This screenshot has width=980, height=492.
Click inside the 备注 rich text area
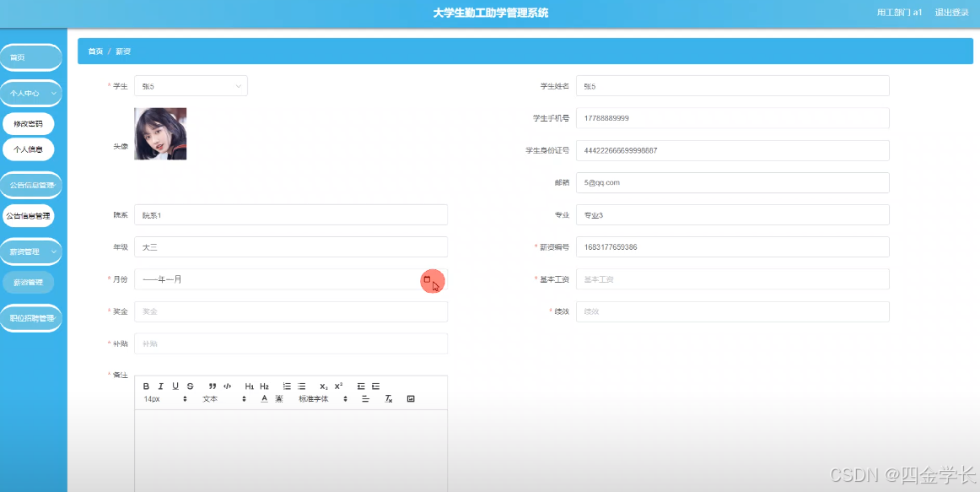pyautogui.click(x=291, y=450)
